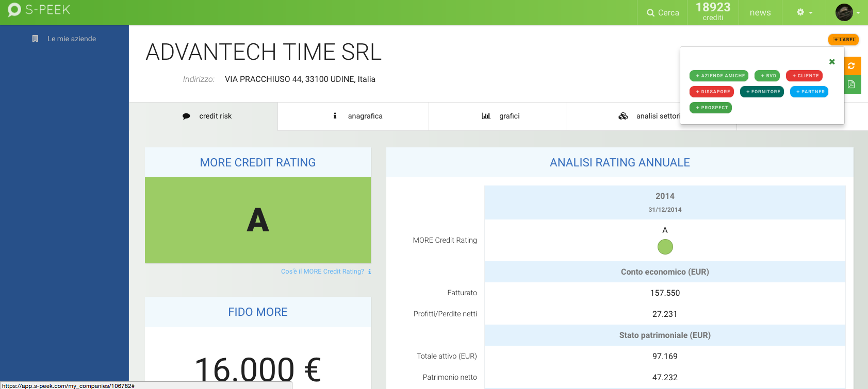Viewport: 868px width, 389px height.
Task: Click the green rating A box
Action: point(258,221)
